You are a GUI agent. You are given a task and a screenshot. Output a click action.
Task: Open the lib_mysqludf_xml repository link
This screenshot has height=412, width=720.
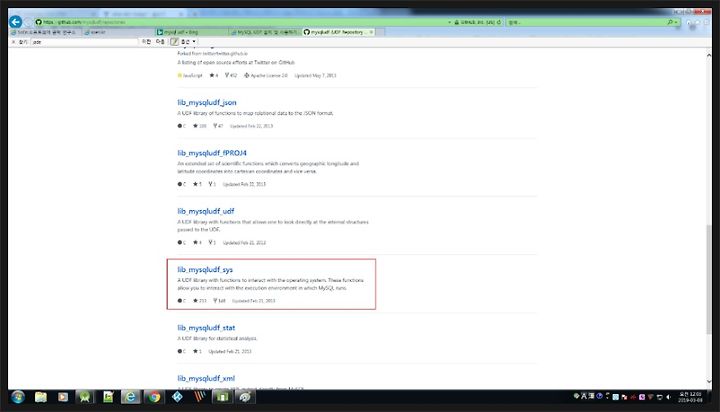206,378
